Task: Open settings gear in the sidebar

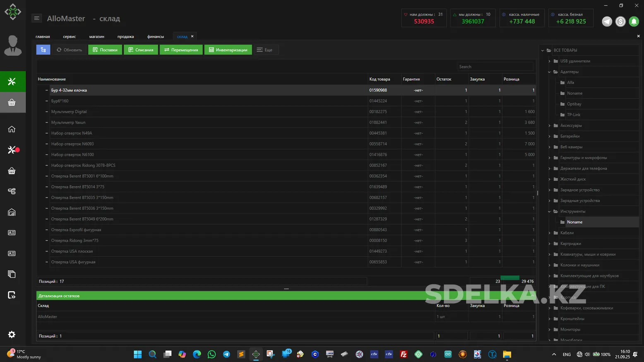Action: point(12,334)
